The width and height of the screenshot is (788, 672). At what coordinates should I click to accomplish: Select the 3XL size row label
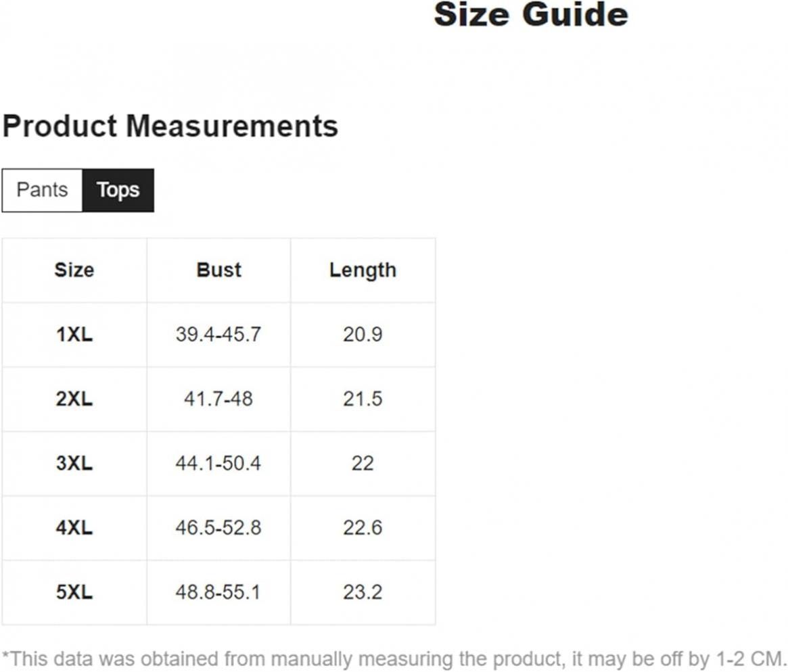(74, 463)
